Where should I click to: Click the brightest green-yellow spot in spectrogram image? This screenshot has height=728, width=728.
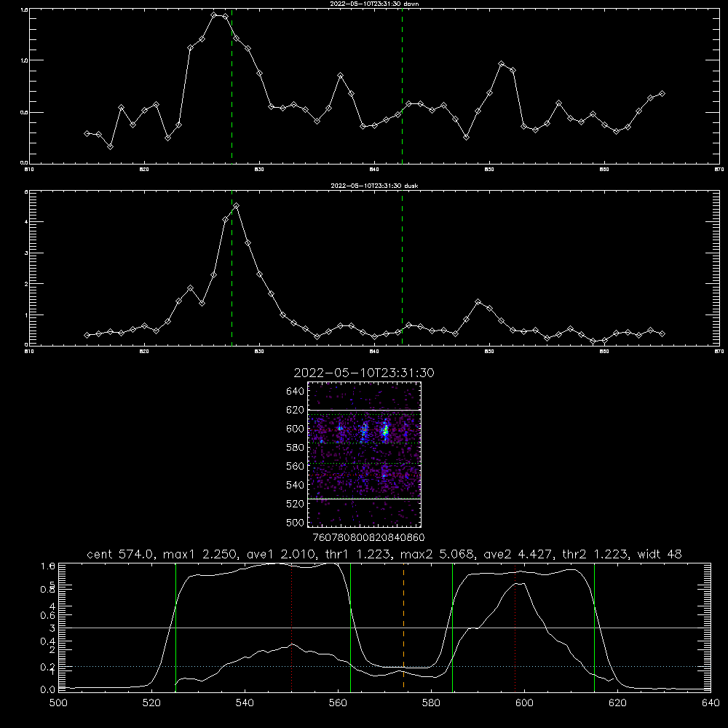pos(385,432)
